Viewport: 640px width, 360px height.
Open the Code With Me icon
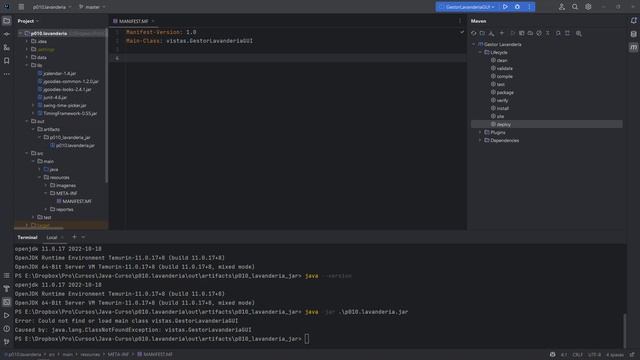tap(562, 7)
